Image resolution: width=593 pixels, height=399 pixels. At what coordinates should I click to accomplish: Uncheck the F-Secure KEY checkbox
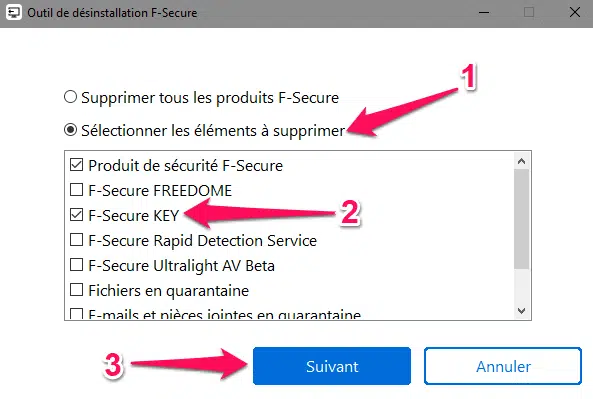[76, 214]
